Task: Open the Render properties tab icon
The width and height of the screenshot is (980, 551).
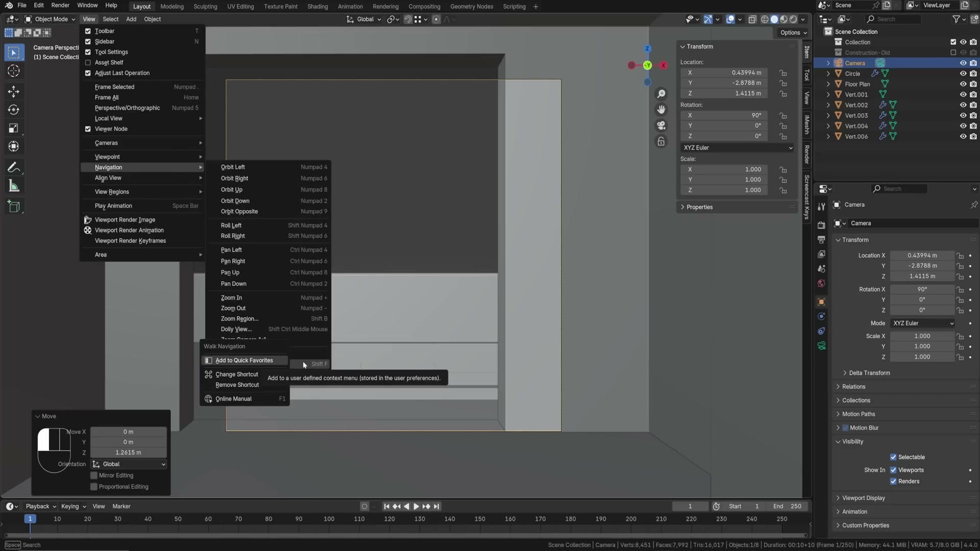Action: [821, 225]
